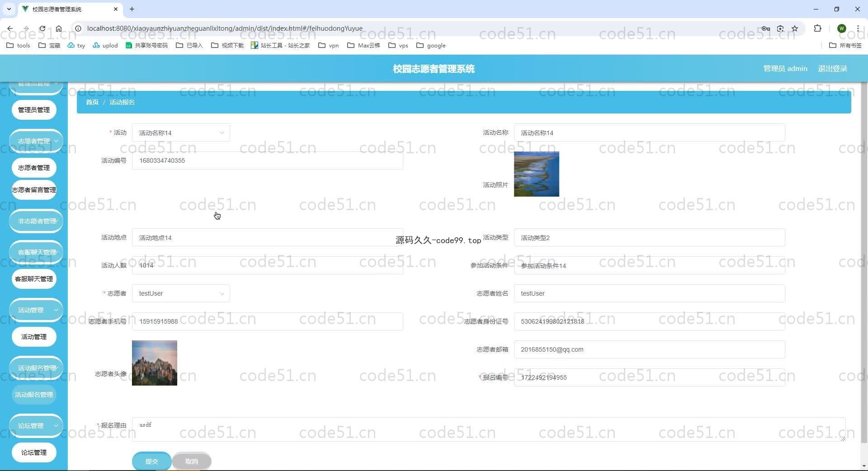Viewport: 868px width, 471px height.
Task: Open 已导入 bookmark folder
Action: 189,45
